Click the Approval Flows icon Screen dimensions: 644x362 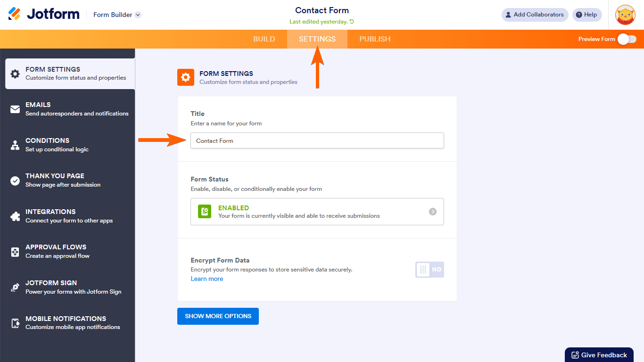(x=15, y=252)
